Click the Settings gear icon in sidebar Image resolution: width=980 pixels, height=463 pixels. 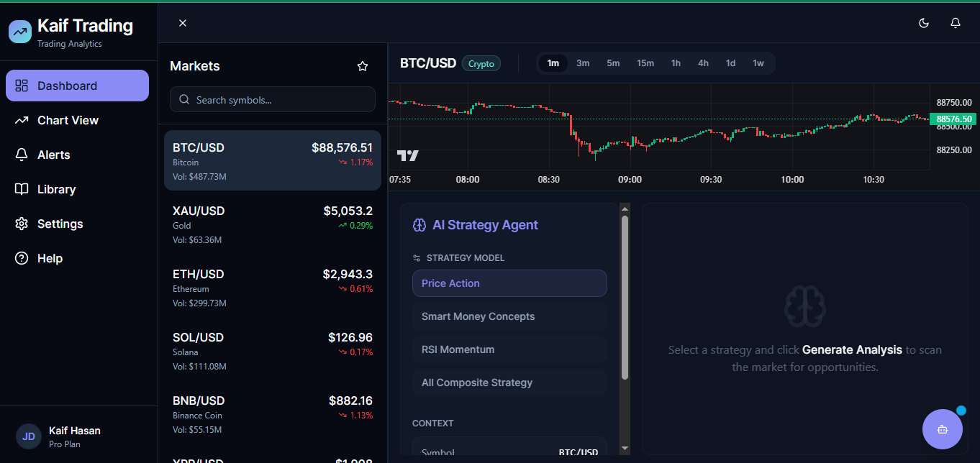[x=22, y=224]
